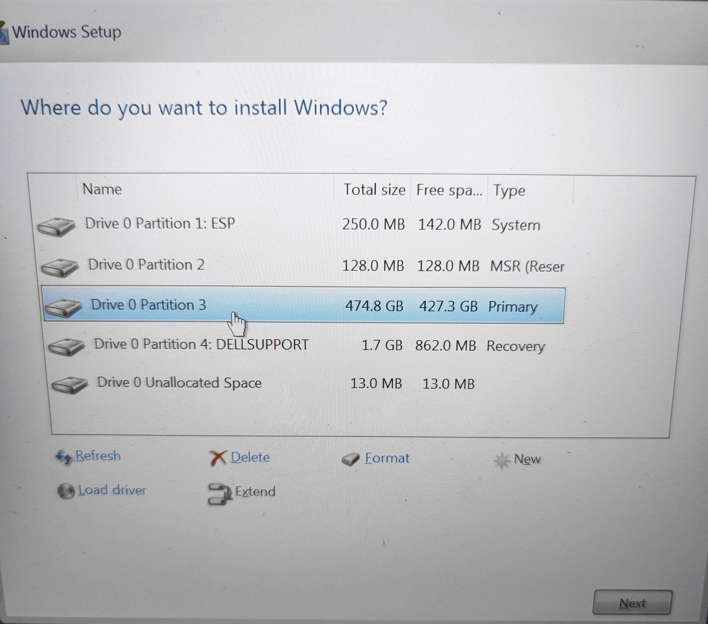This screenshot has width=708, height=624.
Task: Proceed with the Next button
Action: [x=632, y=602]
